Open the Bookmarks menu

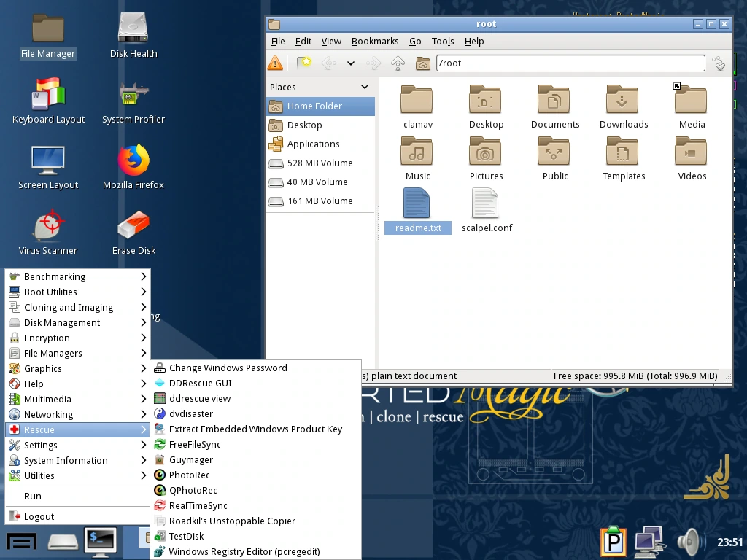[375, 42]
